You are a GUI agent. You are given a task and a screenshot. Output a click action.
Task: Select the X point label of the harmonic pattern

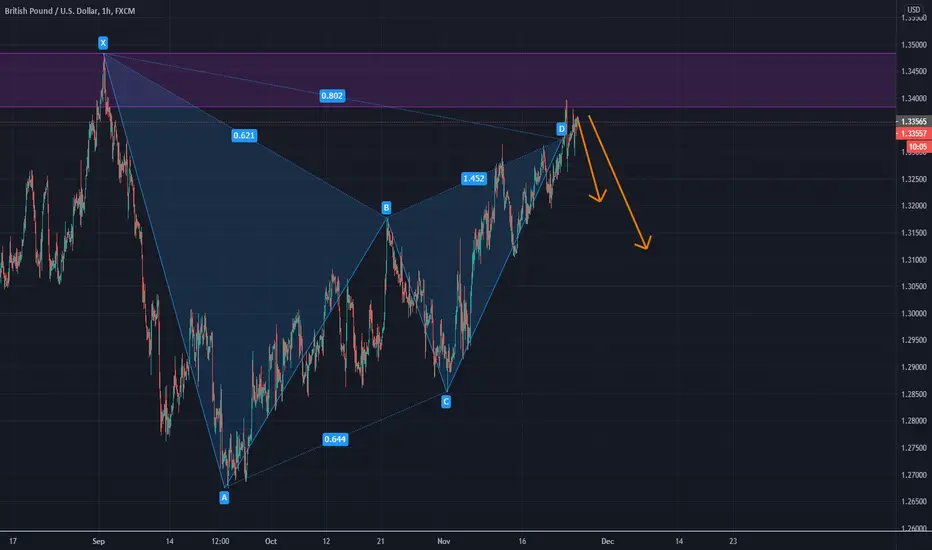[x=103, y=43]
